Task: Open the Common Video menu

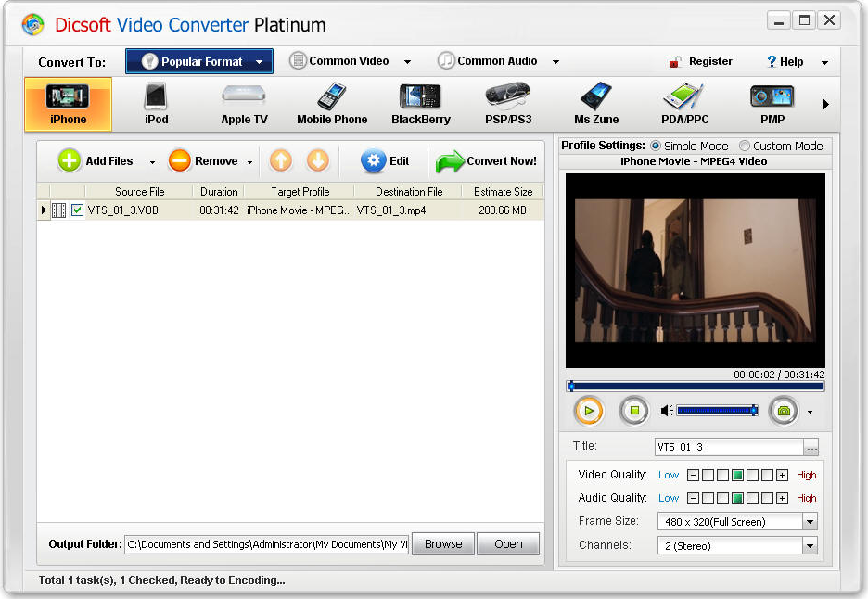Action: [350, 61]
